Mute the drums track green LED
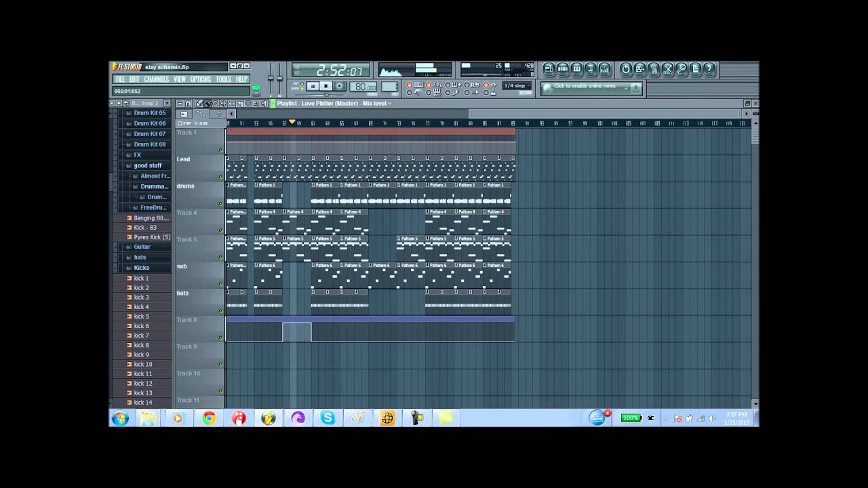Screen dimensions: 868x488 coord(221,203)
